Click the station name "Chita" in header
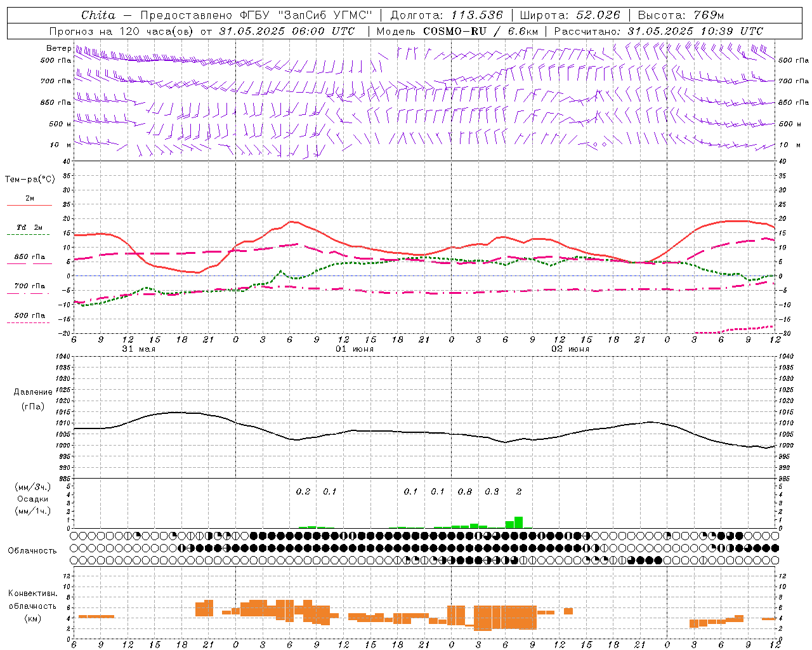Viewport: 812px width, 650px height. pyautogui.click(x=98, y=15)
